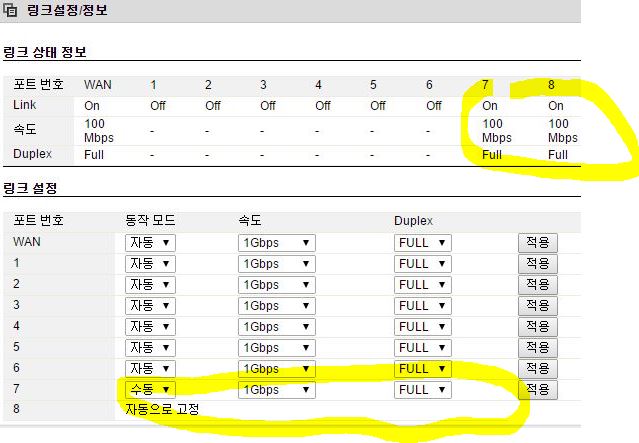
Task: Click the 자동으로 고정 text for port 8
Action: (162, 409)
